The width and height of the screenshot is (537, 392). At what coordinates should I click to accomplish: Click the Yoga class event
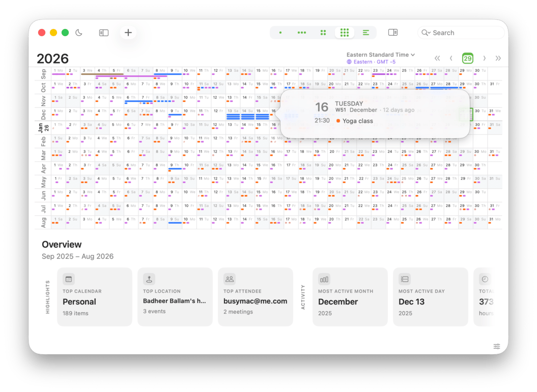click(x=357, y=121)
